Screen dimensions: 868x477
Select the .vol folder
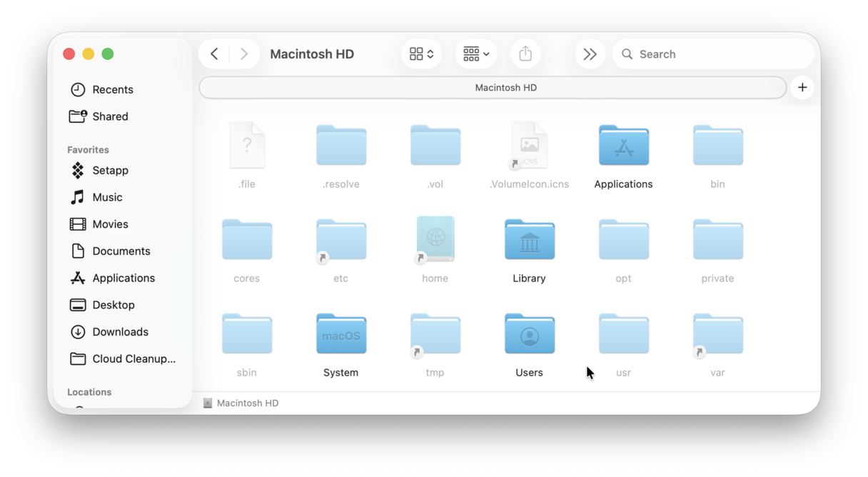click(x=435, y=146)
